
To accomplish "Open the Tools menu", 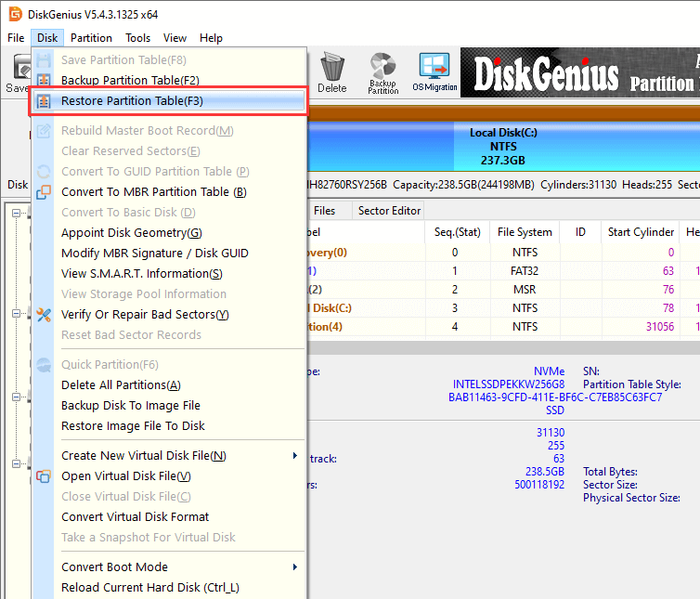I will [x=138, y=38].
